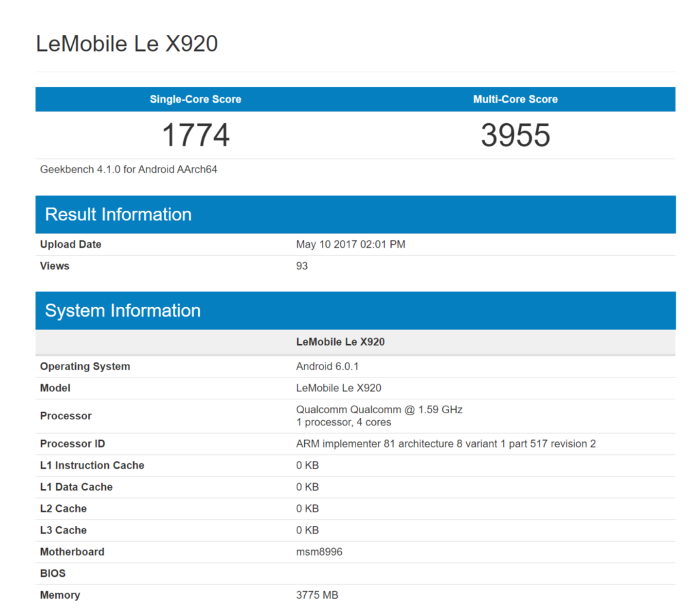Click the Single-Core Score header
700x615 pixels.
click(196, 99)
